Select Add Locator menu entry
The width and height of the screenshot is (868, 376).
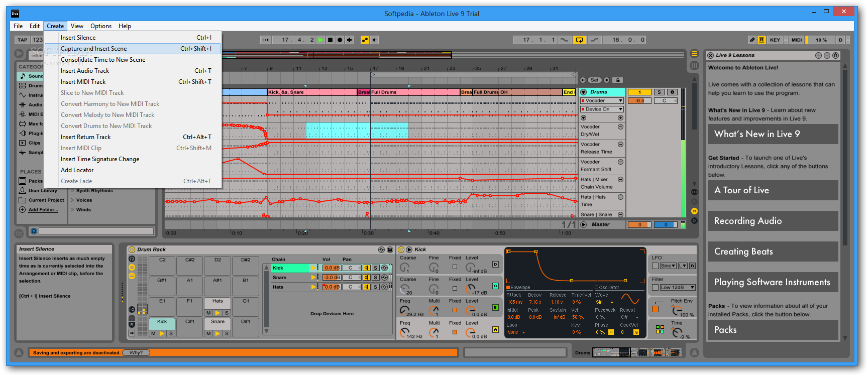[133, 170]
